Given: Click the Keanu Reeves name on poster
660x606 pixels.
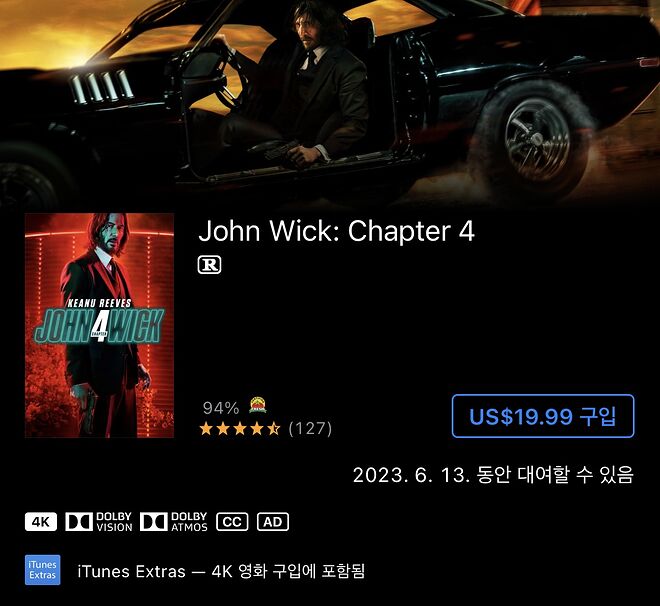Looking at the screenshot, I should (100, 303).
